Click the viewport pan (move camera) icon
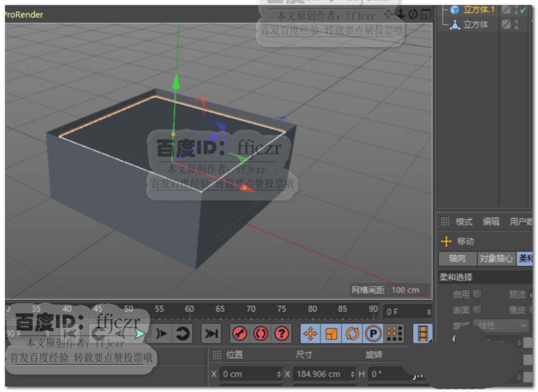Image resolution: width=538 pixels, height=392 pixels. (388, 15)
